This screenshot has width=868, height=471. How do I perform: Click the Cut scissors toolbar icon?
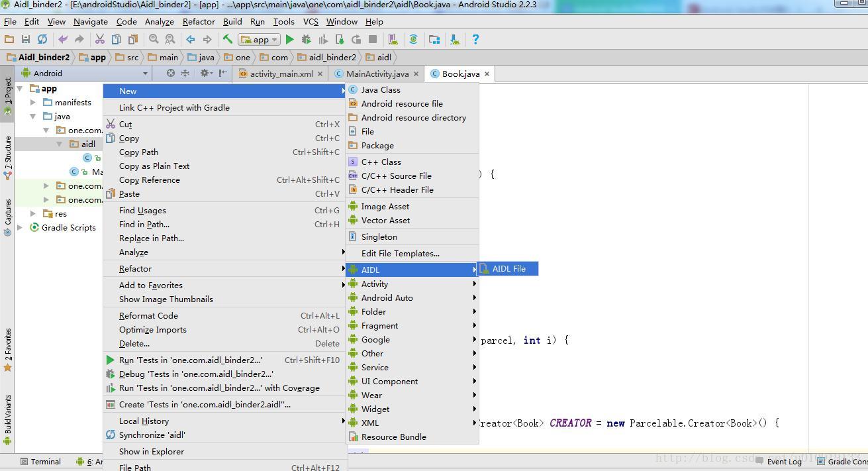(x=100, y=40)
